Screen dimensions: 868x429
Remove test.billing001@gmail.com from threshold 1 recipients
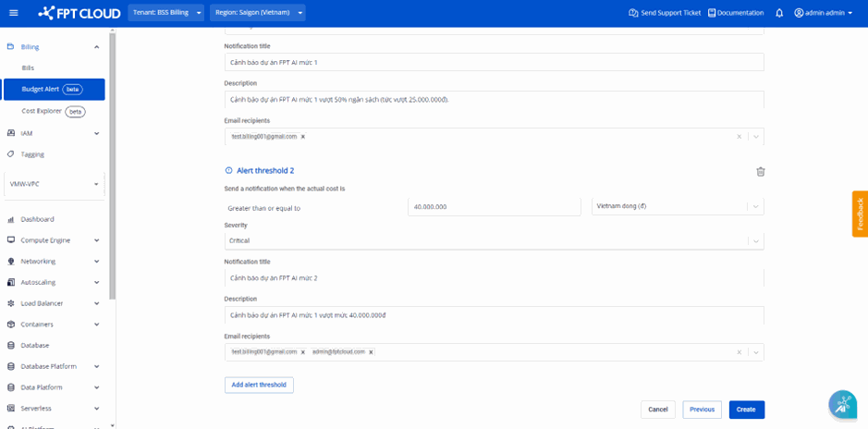coord(303,137)
